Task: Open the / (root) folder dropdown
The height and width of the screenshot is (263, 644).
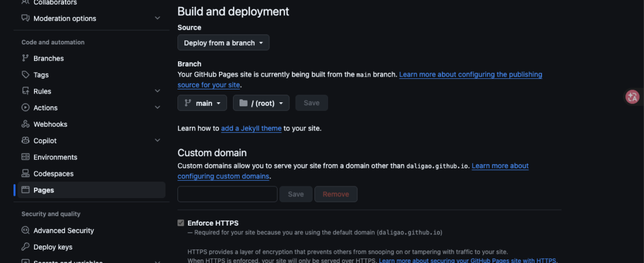Action: 261,103
